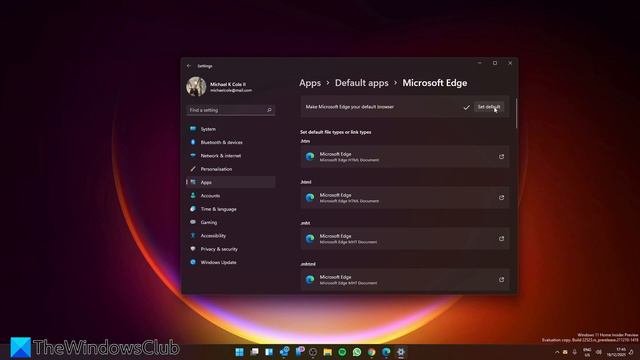The height and width of the screenshot is (360, 640).
Task: Open Privacy & security settings
Action: [x=231, y=249]
